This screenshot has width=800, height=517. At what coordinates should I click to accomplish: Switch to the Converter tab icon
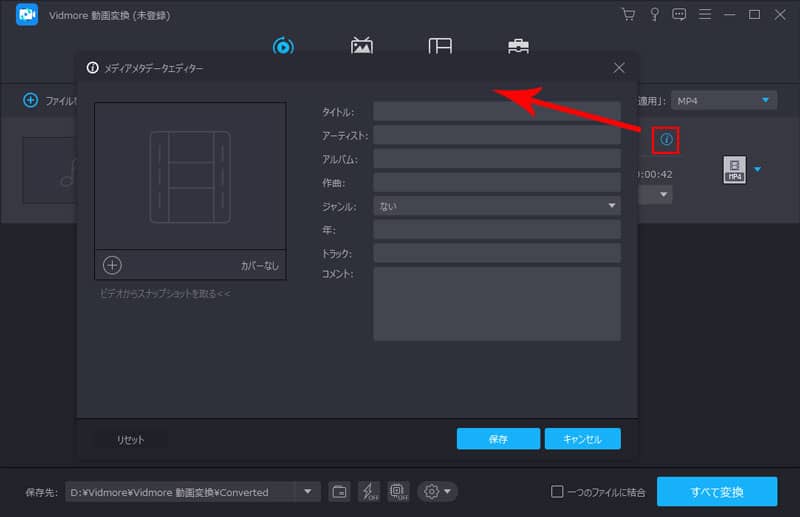[283, 46]
